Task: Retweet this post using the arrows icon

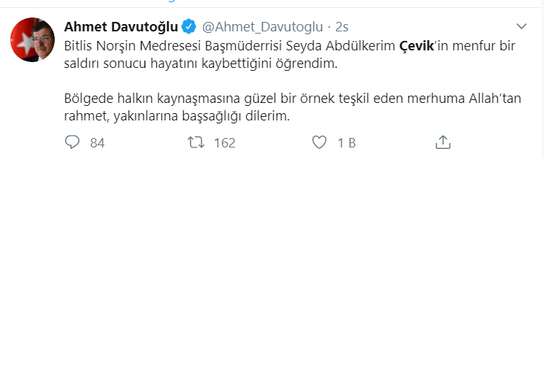Action: click(196, 142)
